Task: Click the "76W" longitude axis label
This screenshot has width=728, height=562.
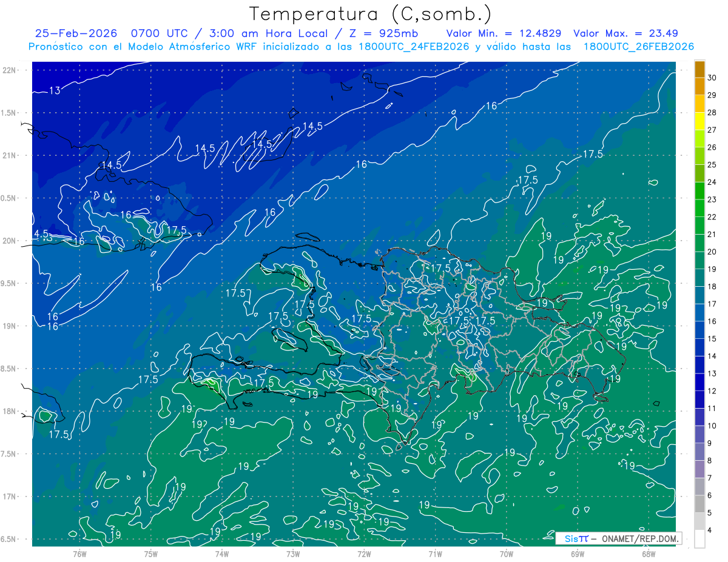Action: tap(79, 553)
